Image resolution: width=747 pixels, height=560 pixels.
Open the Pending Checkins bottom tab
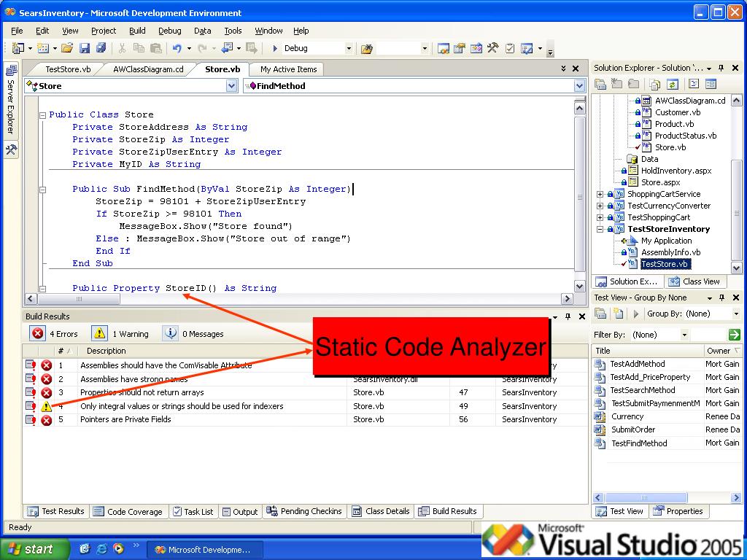point(304,511)
